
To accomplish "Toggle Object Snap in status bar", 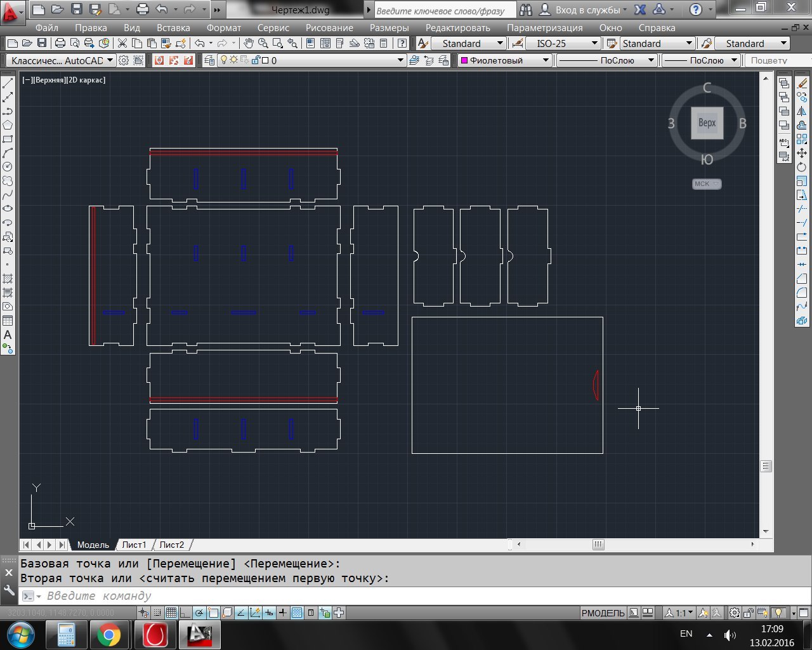I will [213, 613].
